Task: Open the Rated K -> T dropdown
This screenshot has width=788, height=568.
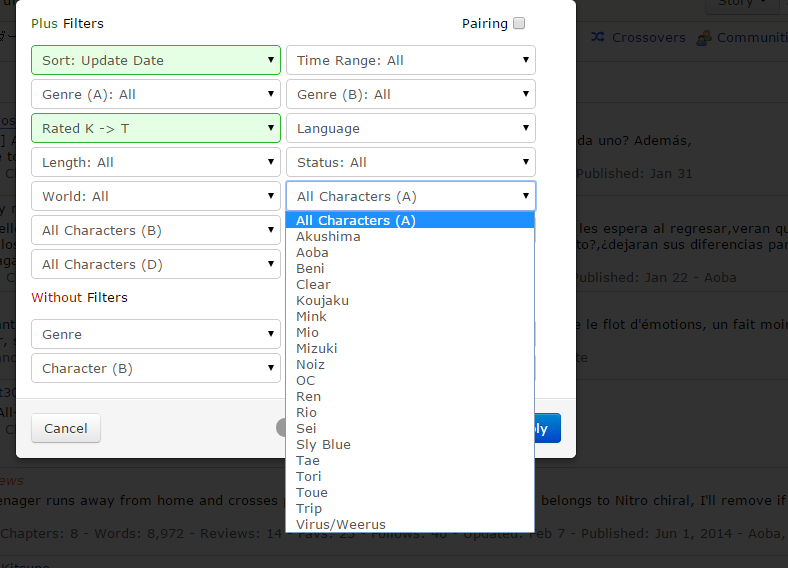Action: (156, 128)
